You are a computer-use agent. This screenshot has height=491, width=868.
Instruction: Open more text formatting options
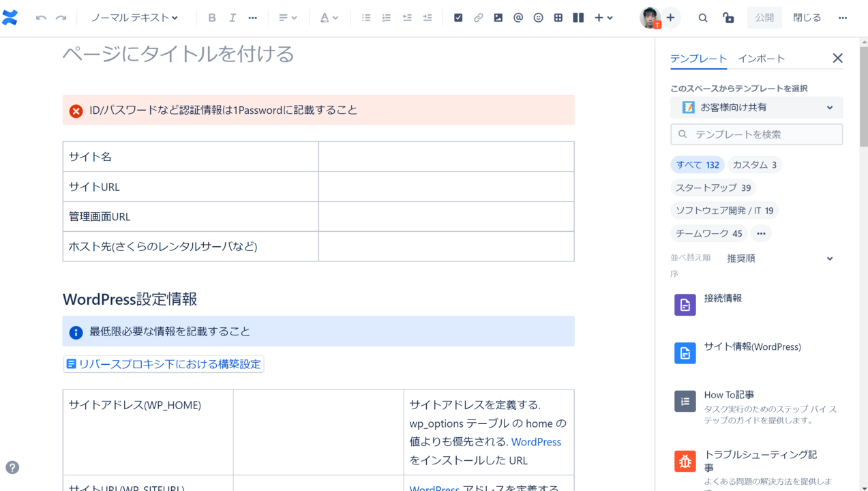pos(253,18)
